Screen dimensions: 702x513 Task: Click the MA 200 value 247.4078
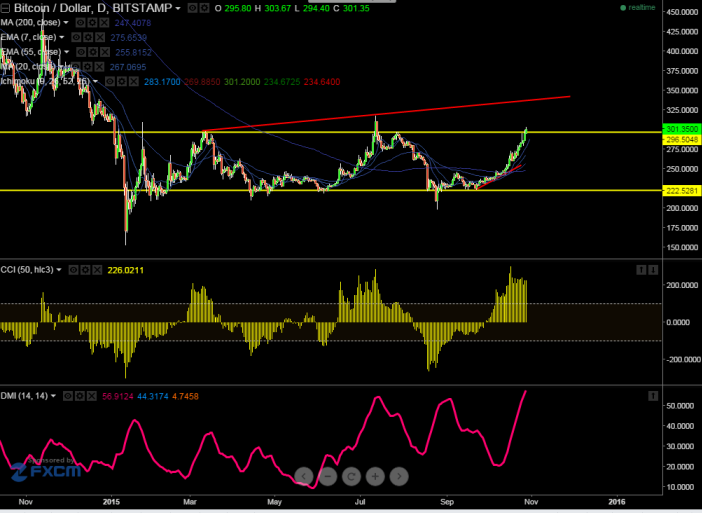133,23
